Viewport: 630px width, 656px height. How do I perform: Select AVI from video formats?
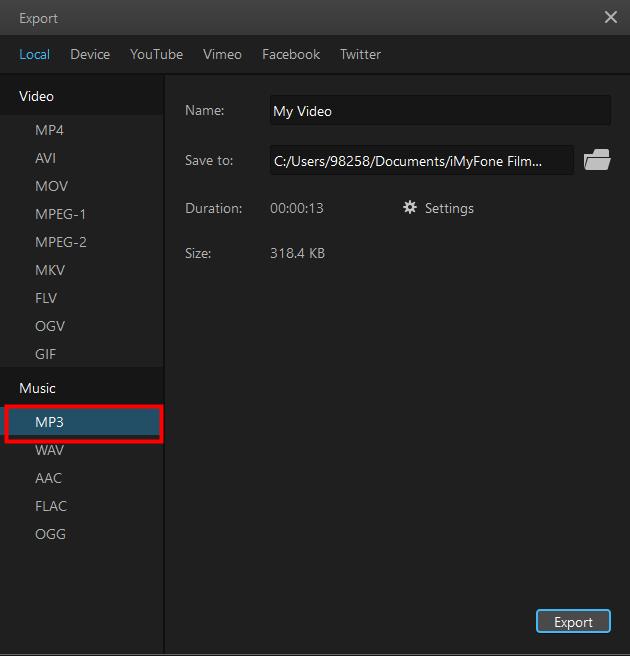coord(46,158)
